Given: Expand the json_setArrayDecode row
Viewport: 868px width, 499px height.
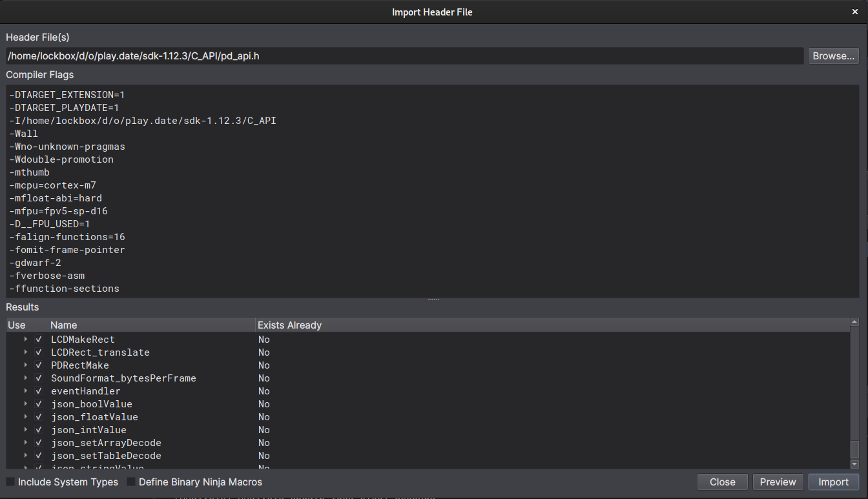Looking at the screenshot, I should tap(26, 443).
